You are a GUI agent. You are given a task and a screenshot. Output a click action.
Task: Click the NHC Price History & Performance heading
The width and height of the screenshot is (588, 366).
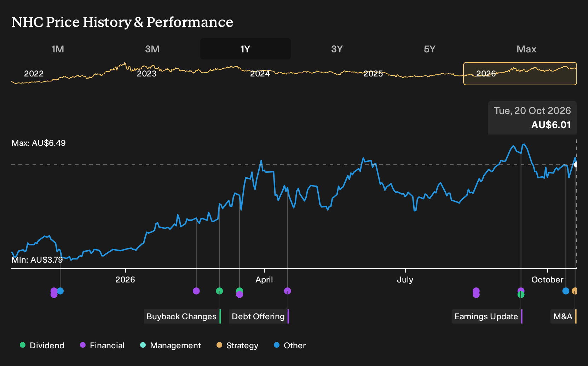(122, 22)
